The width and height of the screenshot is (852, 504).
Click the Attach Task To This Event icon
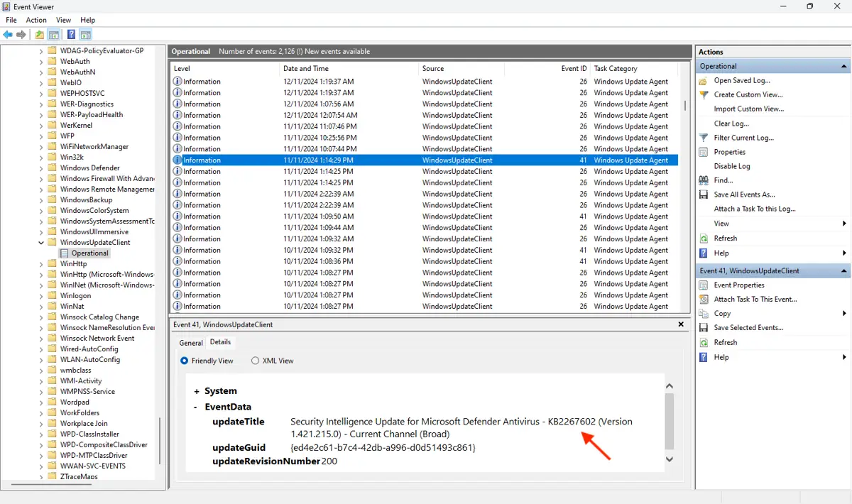pyautogui.click(x=704, y=299)
